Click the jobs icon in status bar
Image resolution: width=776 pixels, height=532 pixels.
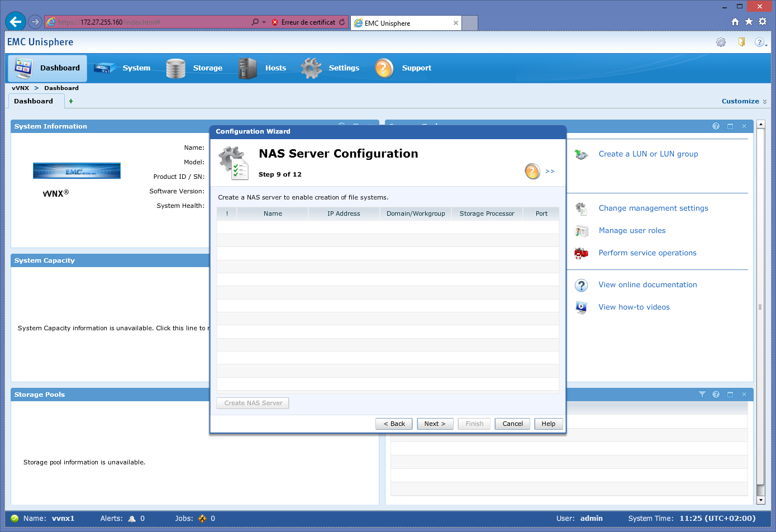202,519
